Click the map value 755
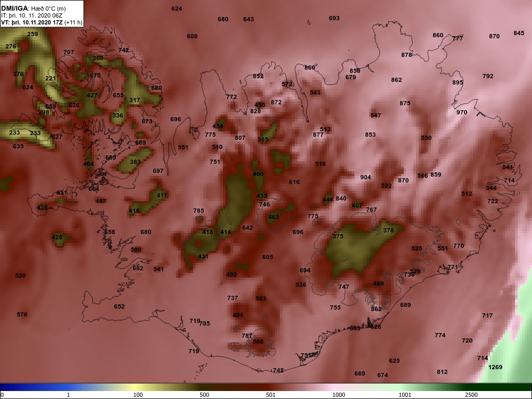The height and width of the screenshot is (399, 532). point(335,307)
